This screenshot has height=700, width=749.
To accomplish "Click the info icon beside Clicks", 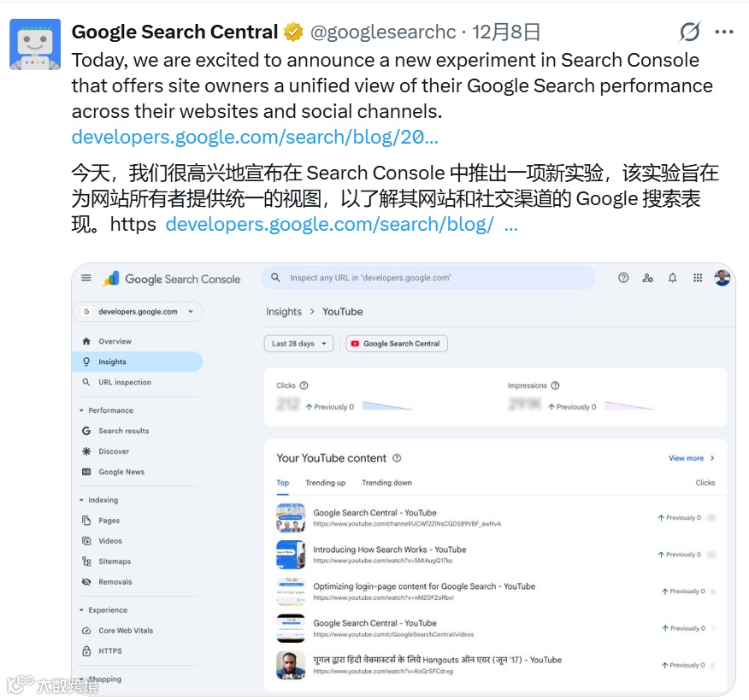I will [304, 385].
